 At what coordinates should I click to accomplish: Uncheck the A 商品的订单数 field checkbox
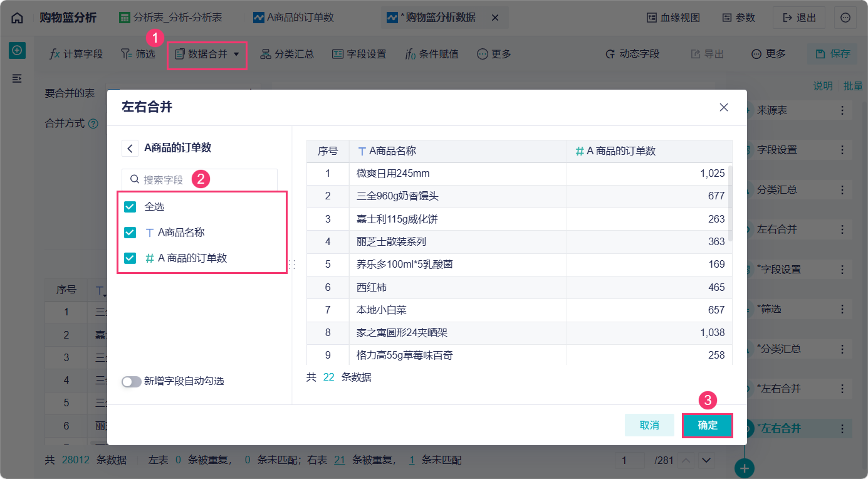130,258
